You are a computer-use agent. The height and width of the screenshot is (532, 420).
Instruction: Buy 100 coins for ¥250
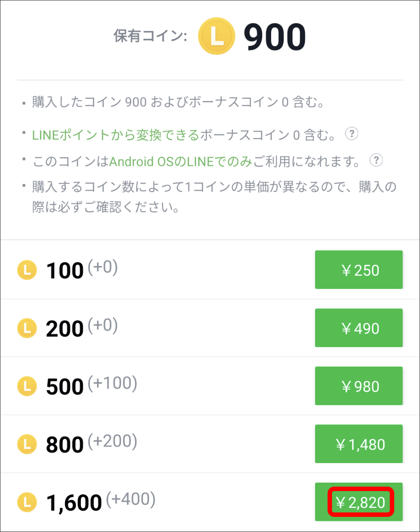[359, 270]
